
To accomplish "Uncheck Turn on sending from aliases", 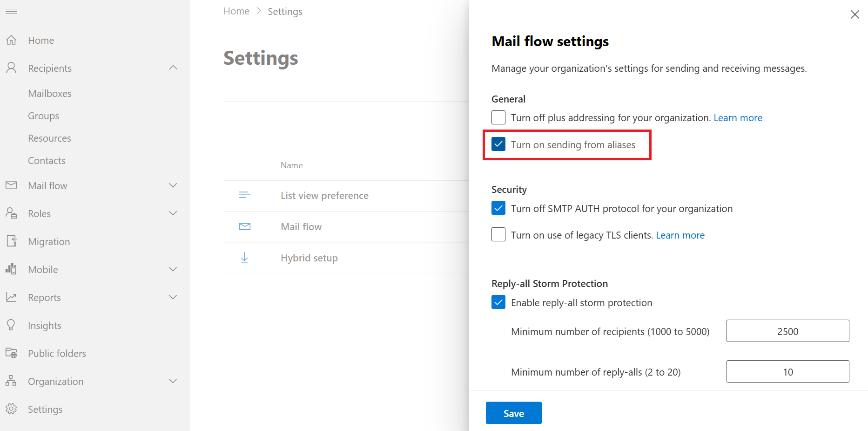I will pos(498,144).
